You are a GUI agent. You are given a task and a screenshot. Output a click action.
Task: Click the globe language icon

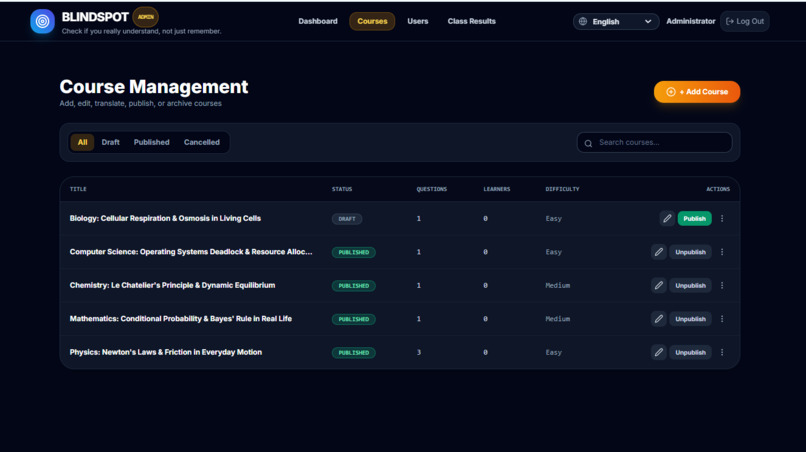pos(583,22)
